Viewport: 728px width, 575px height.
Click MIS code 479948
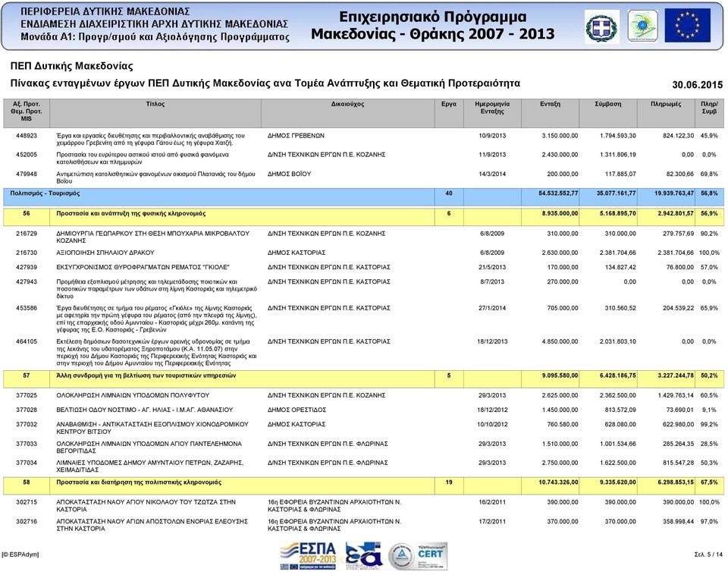coord(27,174)
